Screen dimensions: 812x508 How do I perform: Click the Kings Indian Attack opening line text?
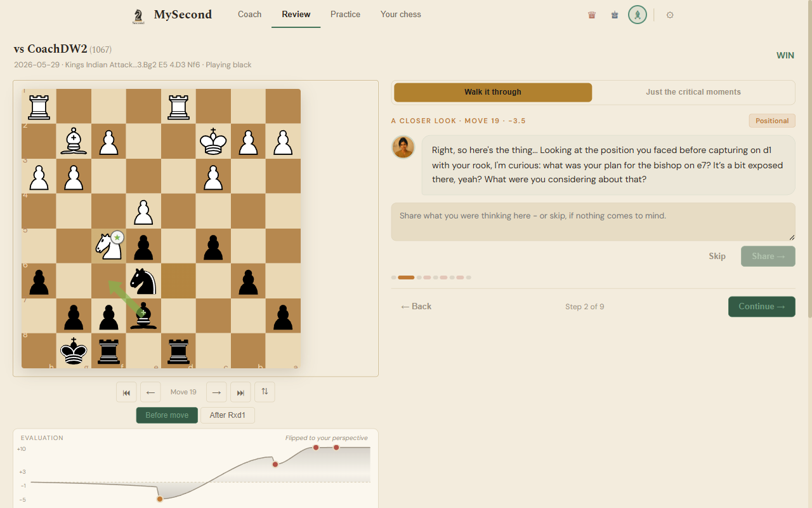(x=133, y=65)
